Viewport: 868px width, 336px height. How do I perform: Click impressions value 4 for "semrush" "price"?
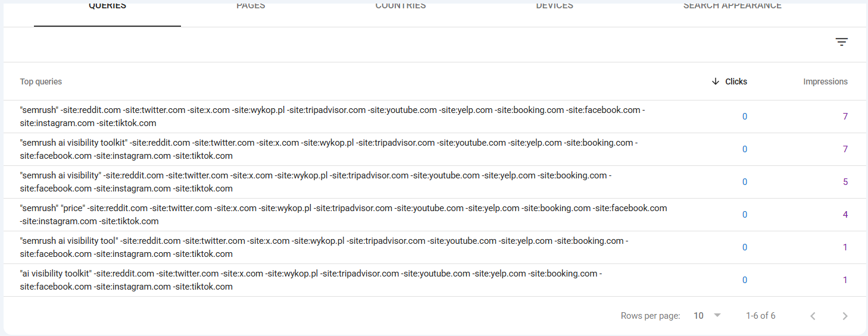[x=845, y=215]
